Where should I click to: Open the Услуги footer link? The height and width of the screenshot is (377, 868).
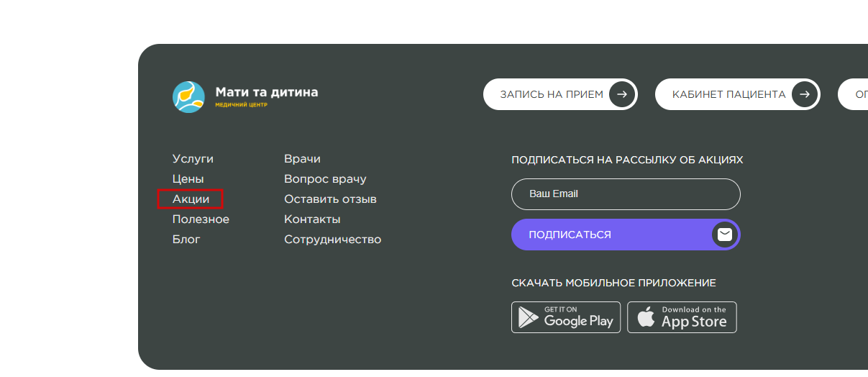click(x=193, y=159)
